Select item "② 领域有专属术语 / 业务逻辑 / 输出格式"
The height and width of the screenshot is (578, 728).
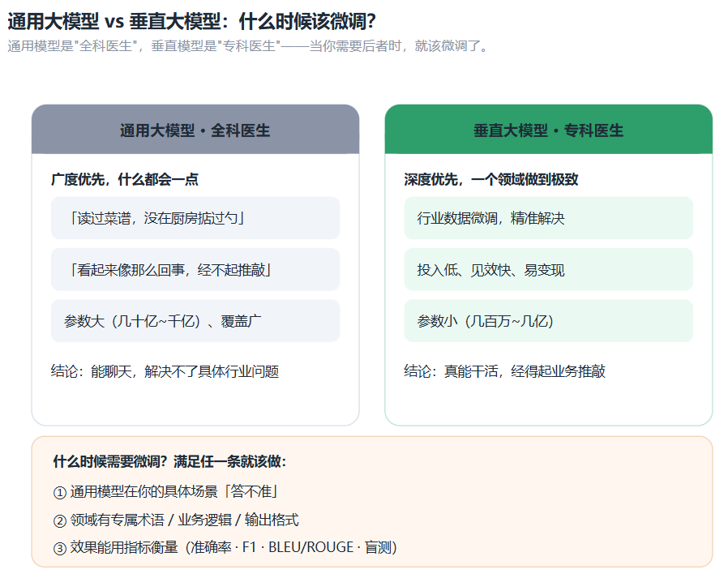[176, 520]
